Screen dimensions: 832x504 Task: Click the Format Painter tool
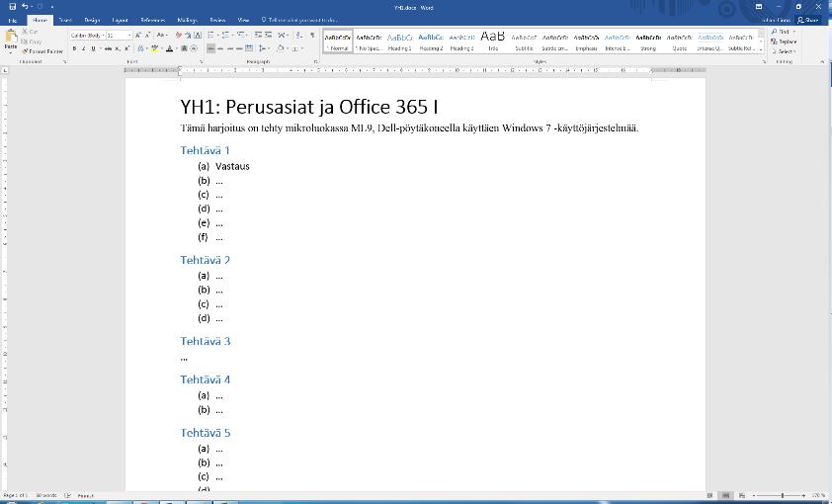click(x=42, y=51)
